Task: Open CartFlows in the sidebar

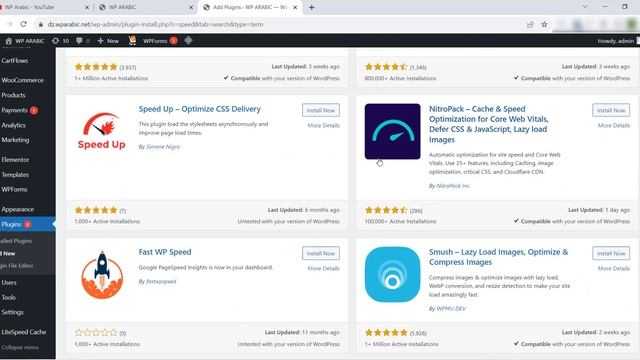Action: tap(15, 60)
